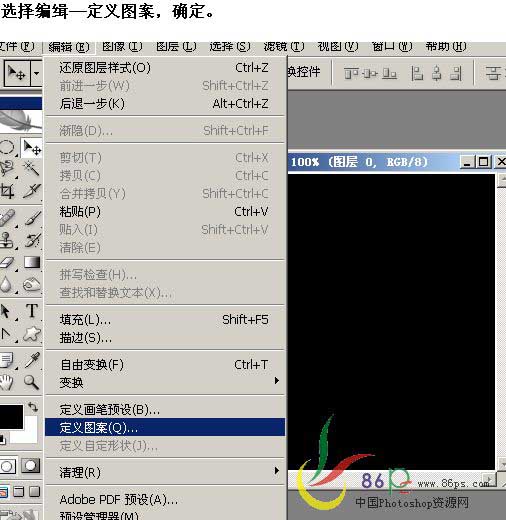Screen dimensions: 506x520
Task: Switch to Quick Mask mode
Action: [x=30, y=466]
